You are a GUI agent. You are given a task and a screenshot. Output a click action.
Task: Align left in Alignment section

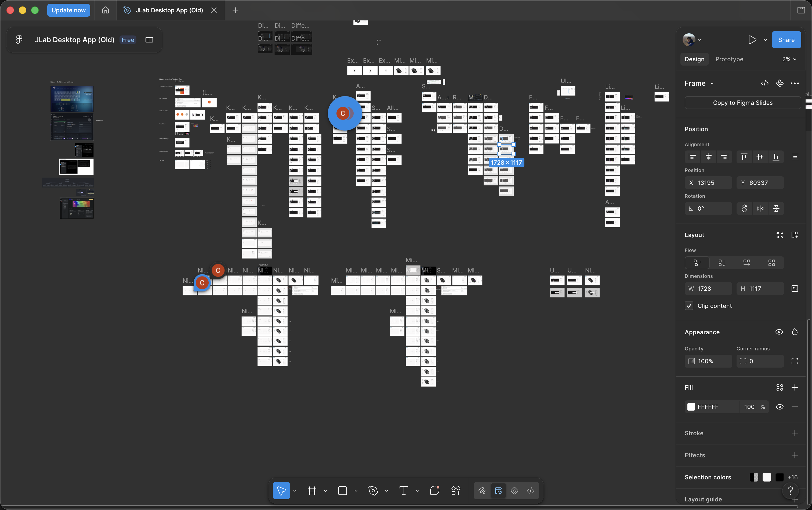click(692, 157)
